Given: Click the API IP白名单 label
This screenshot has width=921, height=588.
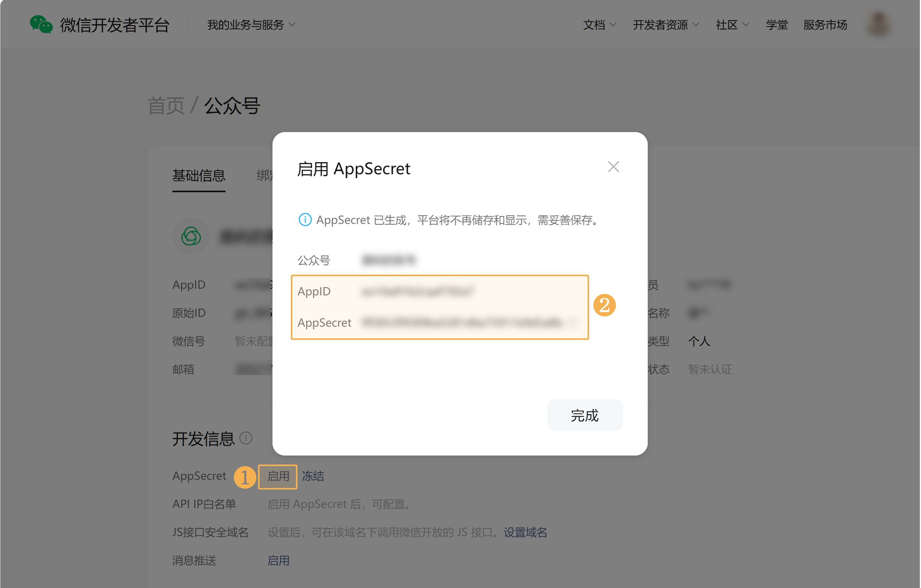Looking at the screenshot, I should pos(204,504).
